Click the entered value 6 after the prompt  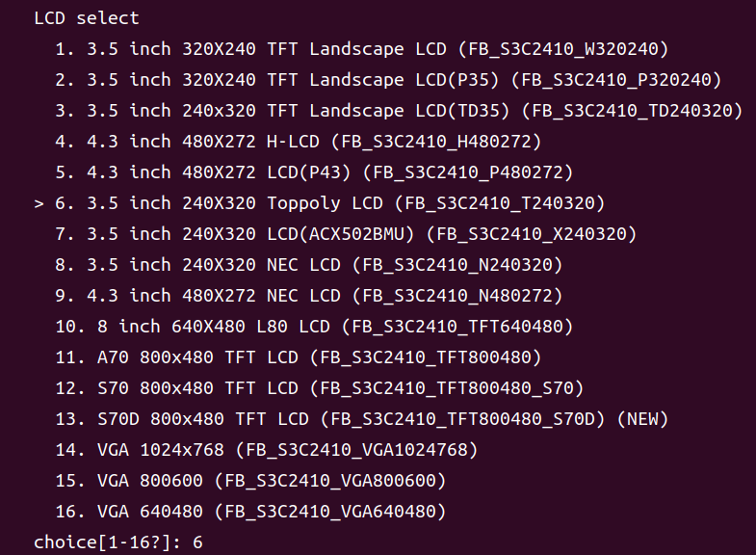click(197, 542)
